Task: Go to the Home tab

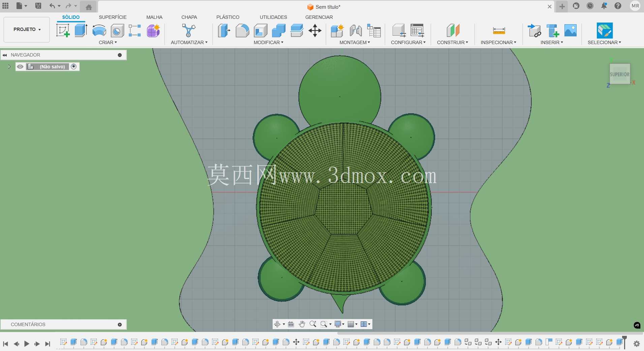Action: (x=89, y=7)
